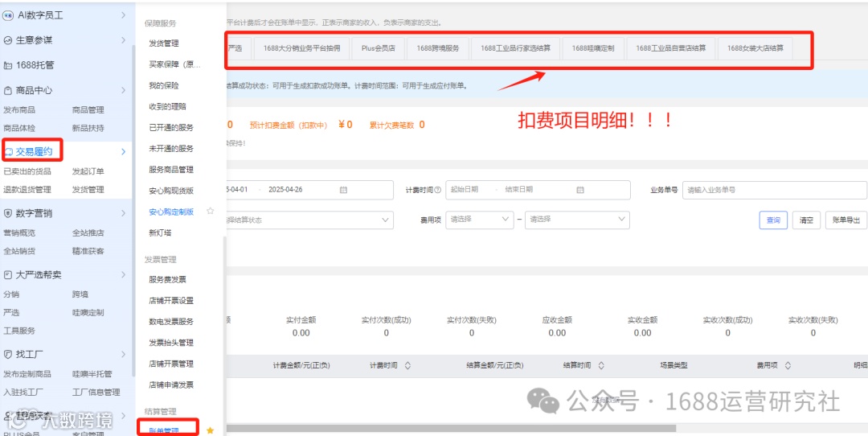Open 买家保障 in the submenu
The width and height of the screenshot is (868, 436).
(175, 64)
